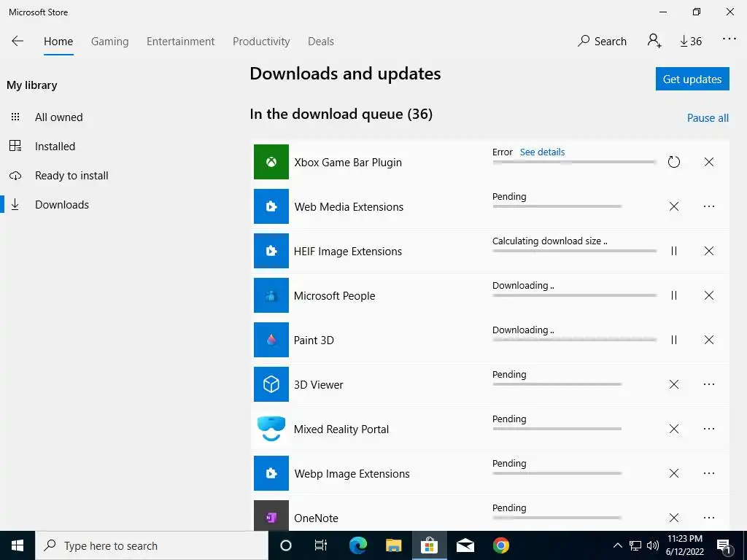
Task: Cancel the 3D Viewer download
Action: (x=673, y=384)
